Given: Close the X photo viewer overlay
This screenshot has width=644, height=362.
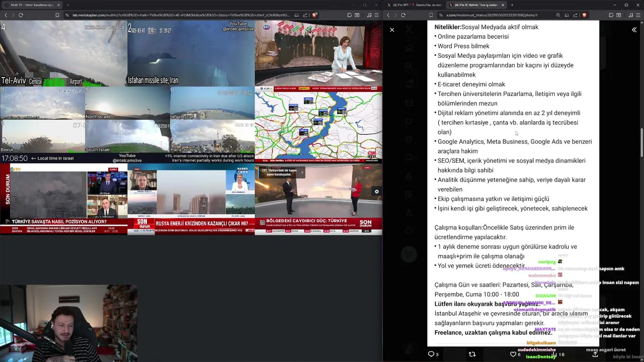Looking at the screenshot, I should coord(392,30).
